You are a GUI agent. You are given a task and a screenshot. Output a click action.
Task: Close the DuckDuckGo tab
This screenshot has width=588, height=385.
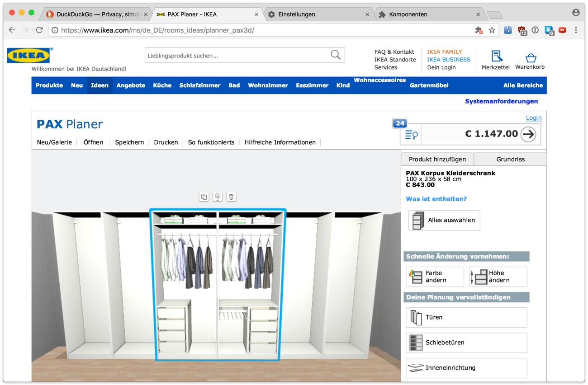(x=146, y=14)
